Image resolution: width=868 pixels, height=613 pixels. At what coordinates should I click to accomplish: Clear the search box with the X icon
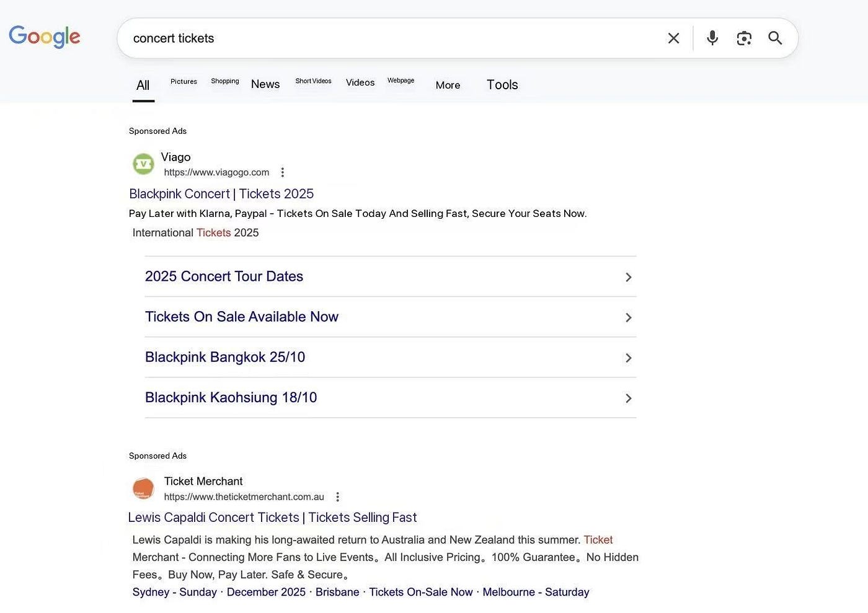coord(673,38)
